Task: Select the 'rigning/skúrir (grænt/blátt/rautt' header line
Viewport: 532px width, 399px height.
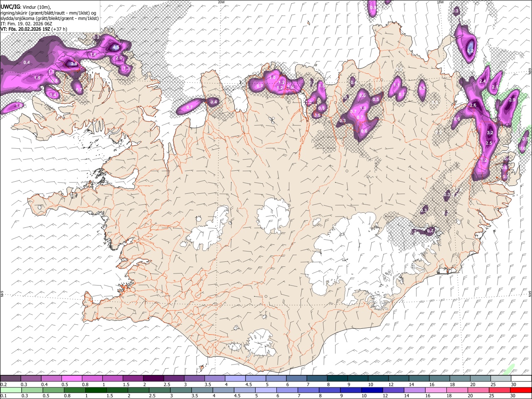Action: [x=48, y=13]
